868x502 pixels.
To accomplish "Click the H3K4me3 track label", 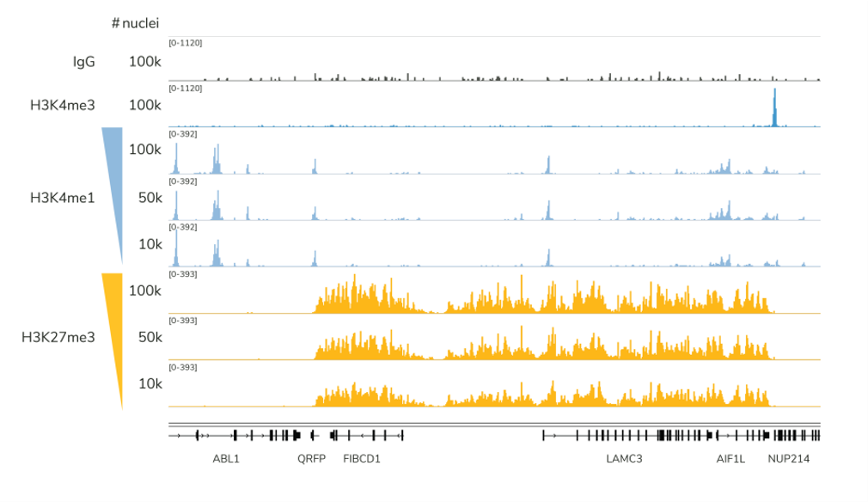I will coord(63,105).
